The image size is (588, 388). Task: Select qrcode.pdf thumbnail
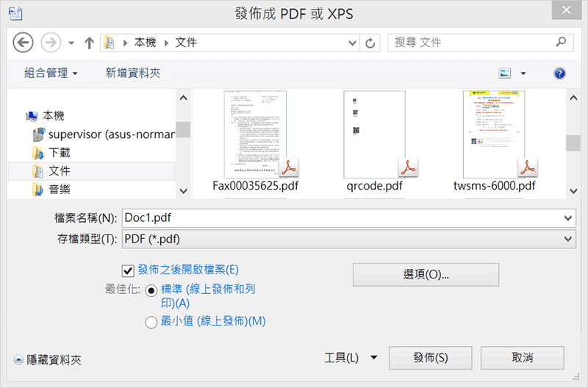(375, 134)
